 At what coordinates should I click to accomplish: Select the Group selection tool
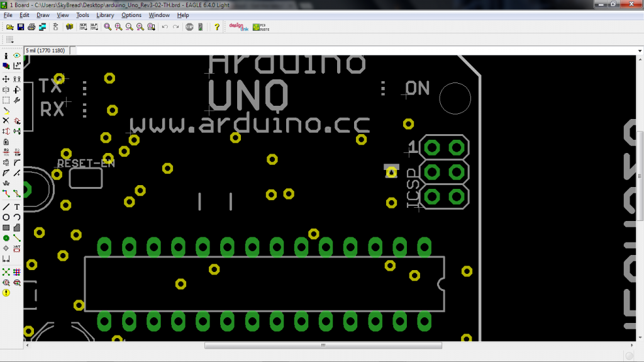tap(6, 100)
